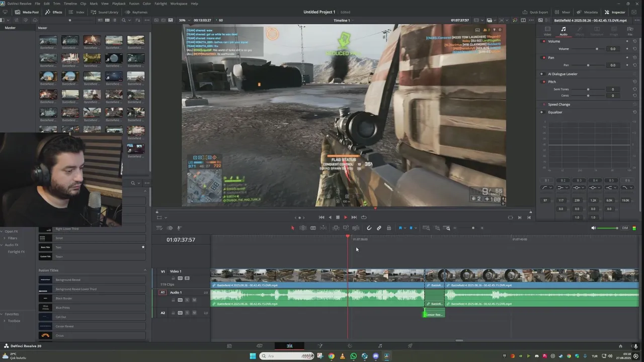The width and height of the screenshot is (644, 362).
Task: Open the Cut page icon
Action: click(x=260, y=346)
